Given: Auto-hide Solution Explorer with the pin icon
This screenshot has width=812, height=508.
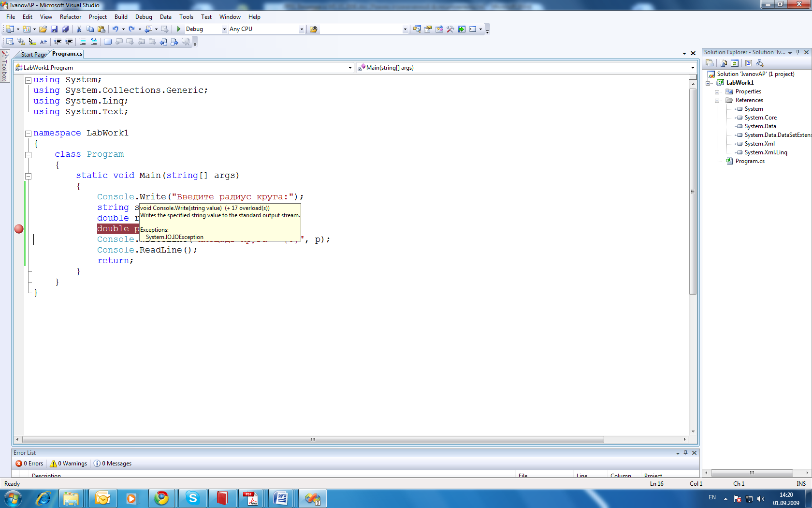Looking at the screenshot, I should 798,52.
